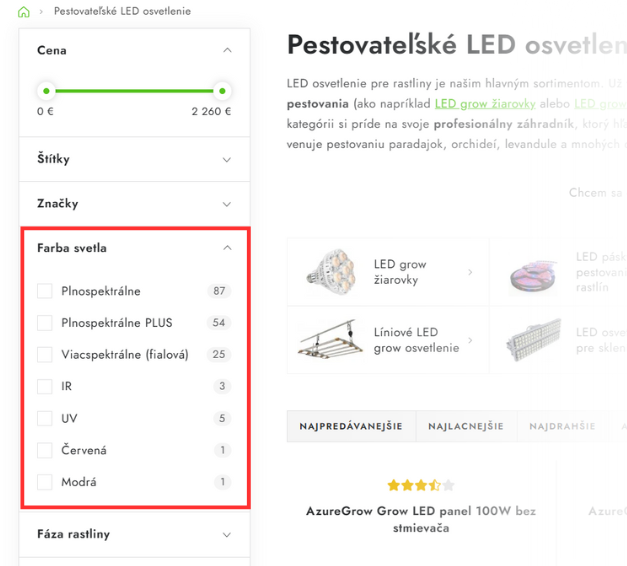This screenshot has width=627, height=566.
Task: Open the LED grow žiarovky text link
Action: coord(485,104)
